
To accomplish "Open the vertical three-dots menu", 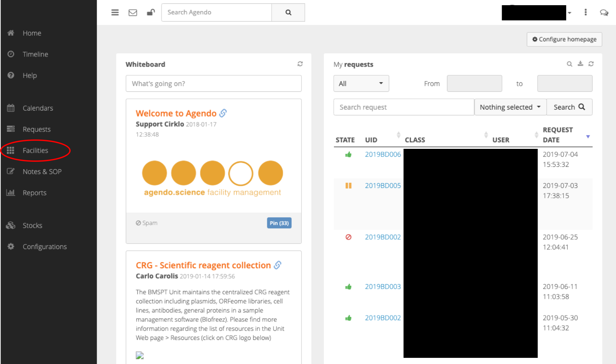I will click(x=585, y=12).
